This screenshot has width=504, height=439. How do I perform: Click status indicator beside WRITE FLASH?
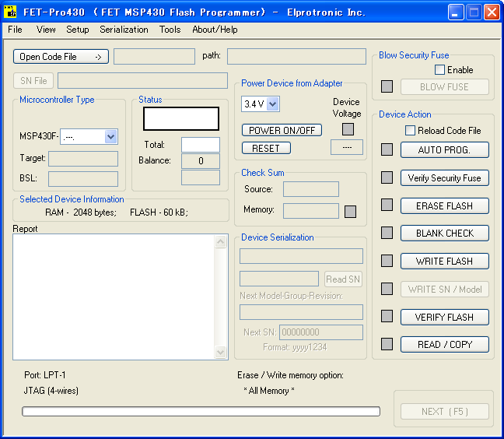(387, 261)
